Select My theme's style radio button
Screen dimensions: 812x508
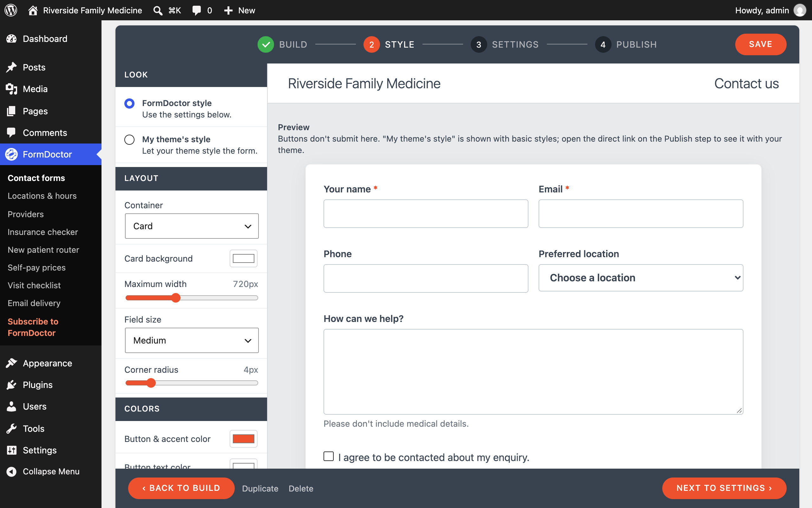coord(129,139)
